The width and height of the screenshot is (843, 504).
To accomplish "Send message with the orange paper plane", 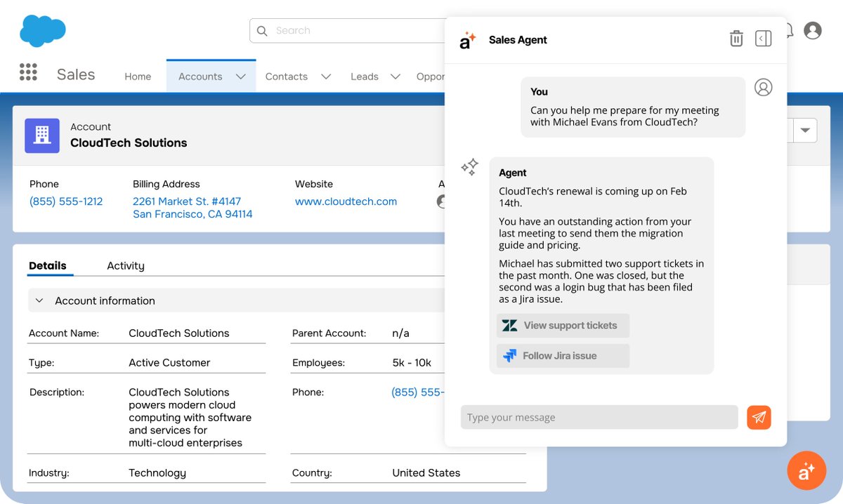I will click(759, 417).
